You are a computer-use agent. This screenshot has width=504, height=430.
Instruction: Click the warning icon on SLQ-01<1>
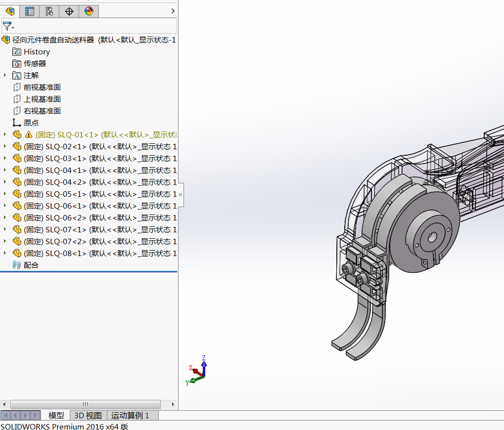[29, 134]
